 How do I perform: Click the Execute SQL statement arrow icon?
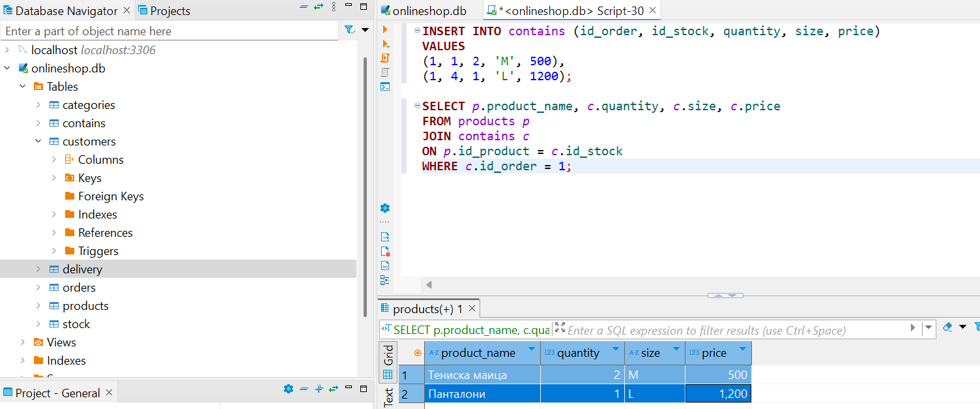tap(385, 30)
